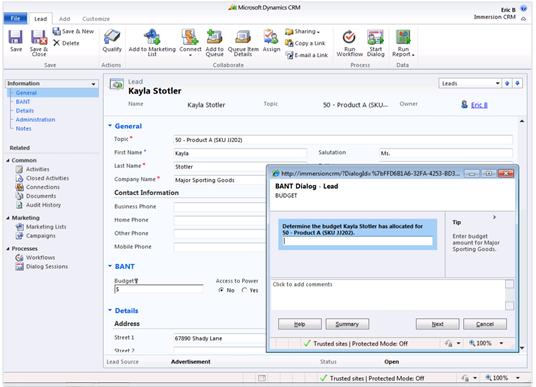The height and width of the screenshot is (387, 536).
Task: Go to next lead record arrow
Action: click(518, 83)
